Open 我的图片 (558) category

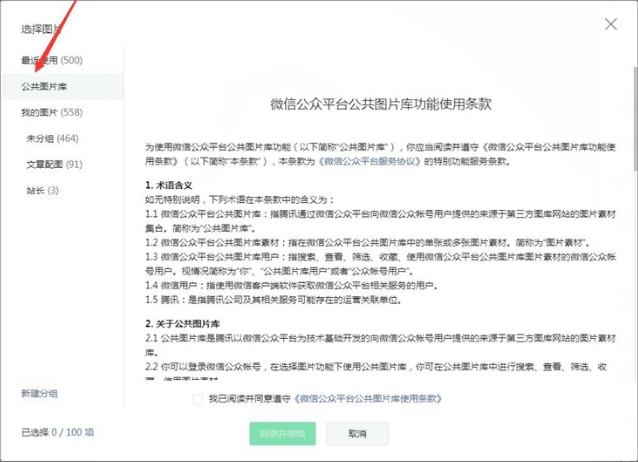51,113
